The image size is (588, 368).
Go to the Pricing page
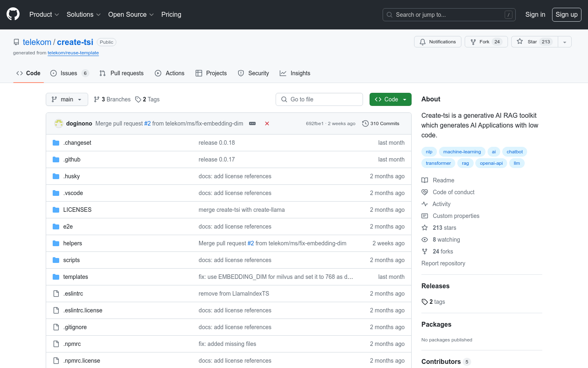[x=171, y=14]
